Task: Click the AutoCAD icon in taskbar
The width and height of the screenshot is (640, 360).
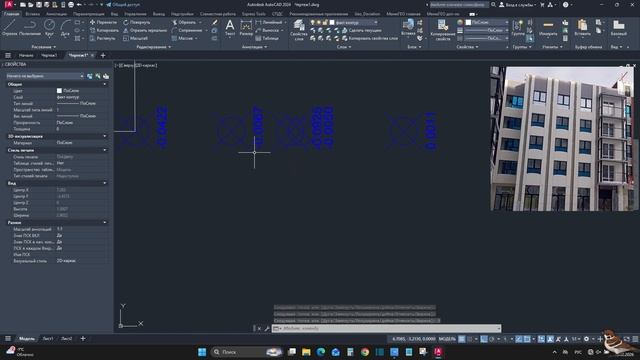Action: click(438, 352)
